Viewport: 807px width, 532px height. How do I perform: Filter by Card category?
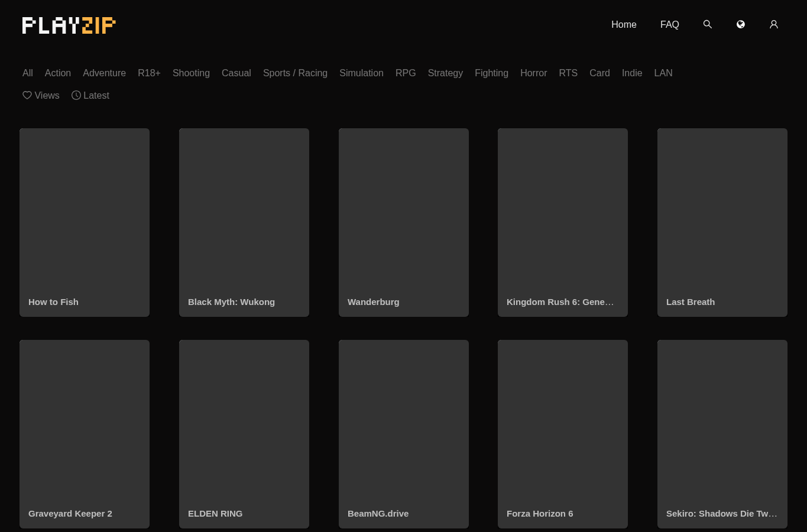(x=599, y=73)
